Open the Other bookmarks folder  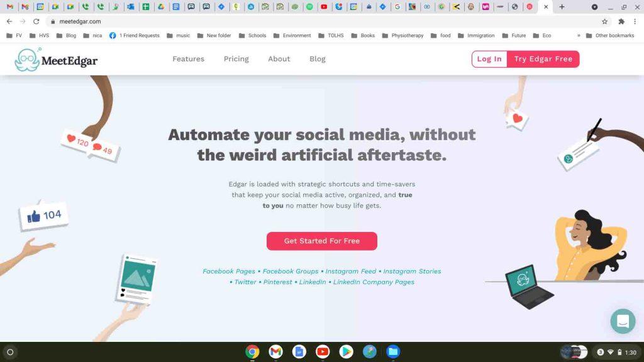(x=610, y=36)
